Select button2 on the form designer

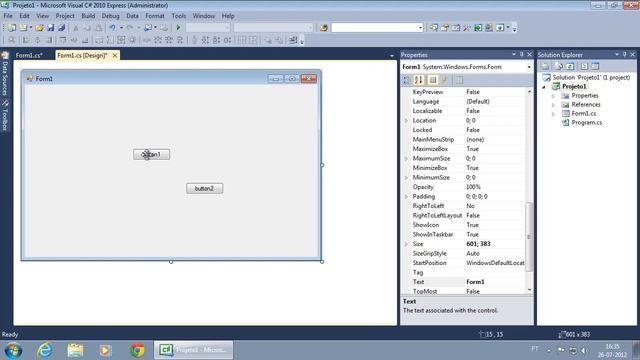coord(204,189)
